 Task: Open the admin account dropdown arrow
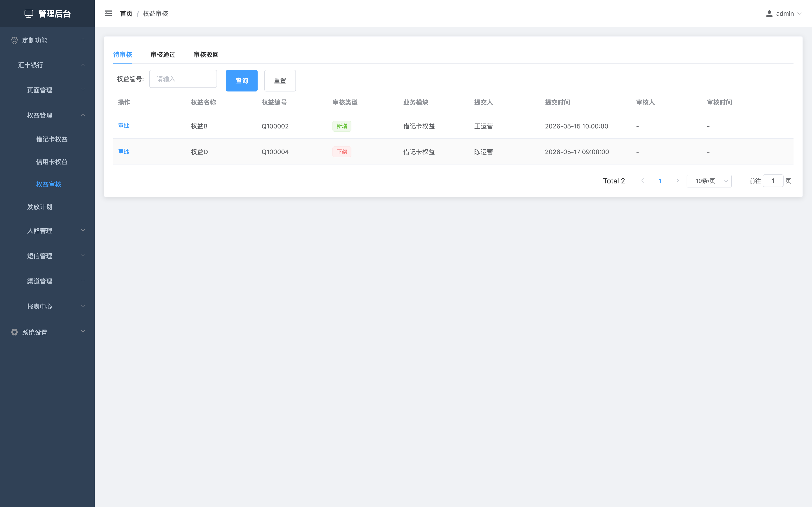coord(800,14)
